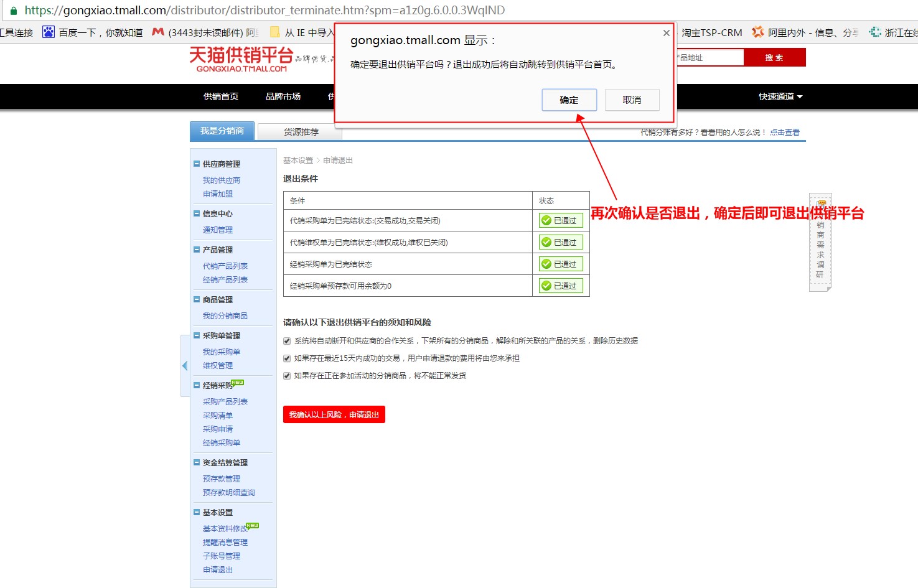Collapse the 采购单管理 section
918x588 pixels.
(197, 335)
